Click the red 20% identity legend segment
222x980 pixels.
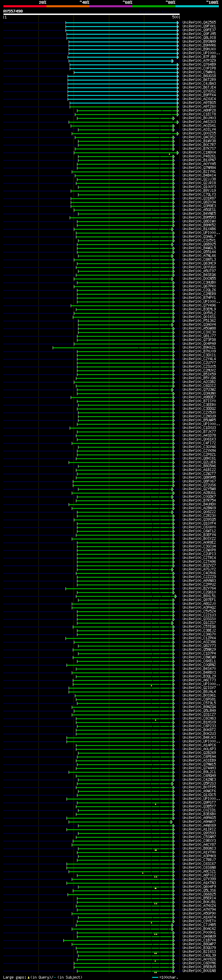coord(25,6)
